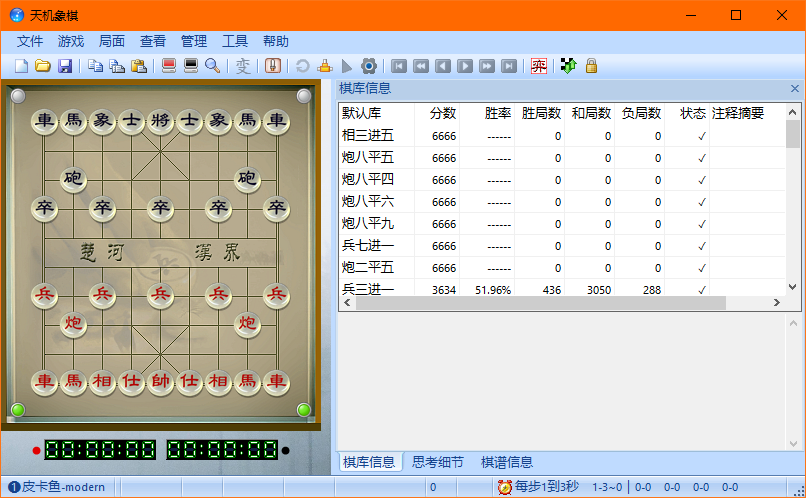The width and height of the screenshot is (806, 498).
Task: Select the 炮八平六 book move row
Action: point(562,202)
